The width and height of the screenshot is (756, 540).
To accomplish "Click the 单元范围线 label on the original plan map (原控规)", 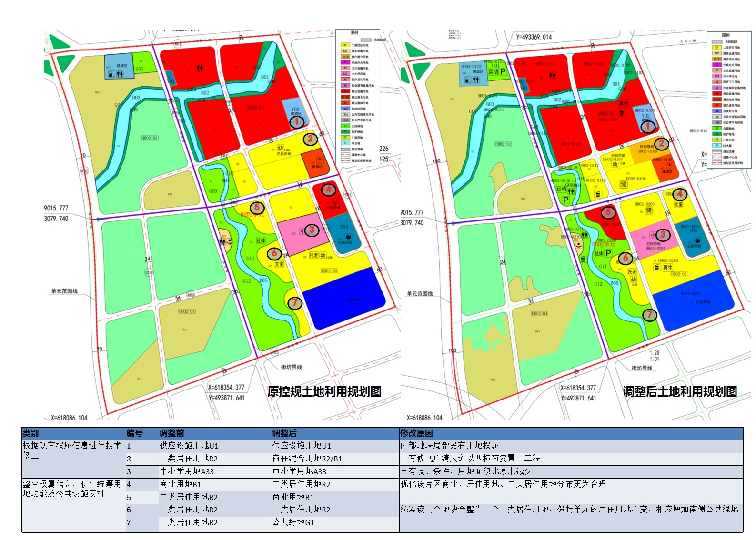I will [64, 291].
